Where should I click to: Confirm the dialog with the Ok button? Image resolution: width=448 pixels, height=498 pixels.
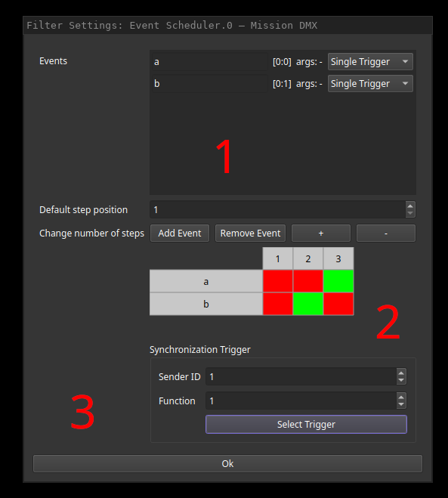click(227, 464)
